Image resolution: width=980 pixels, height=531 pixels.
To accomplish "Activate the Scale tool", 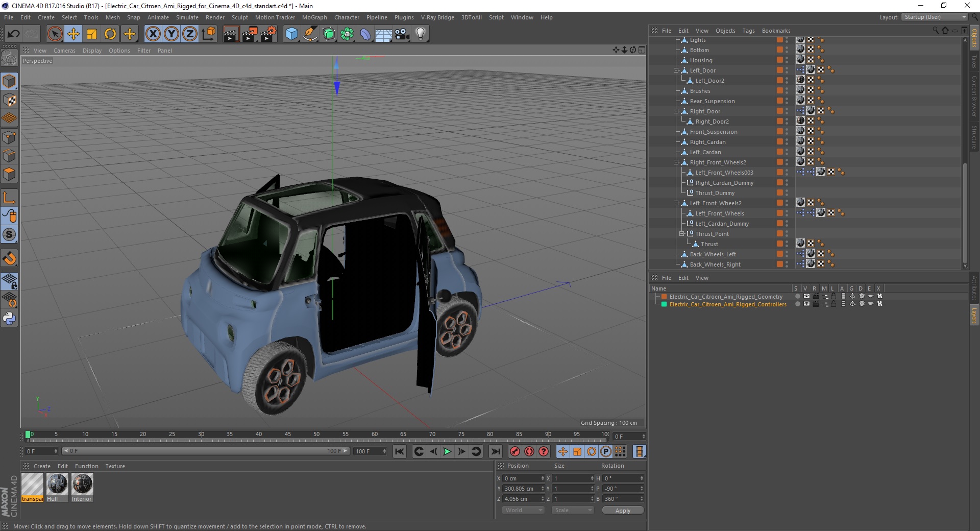I will pos(92,34).
